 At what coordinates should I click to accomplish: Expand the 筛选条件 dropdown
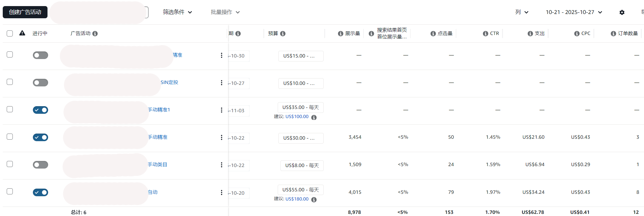[x=177, y=12]
